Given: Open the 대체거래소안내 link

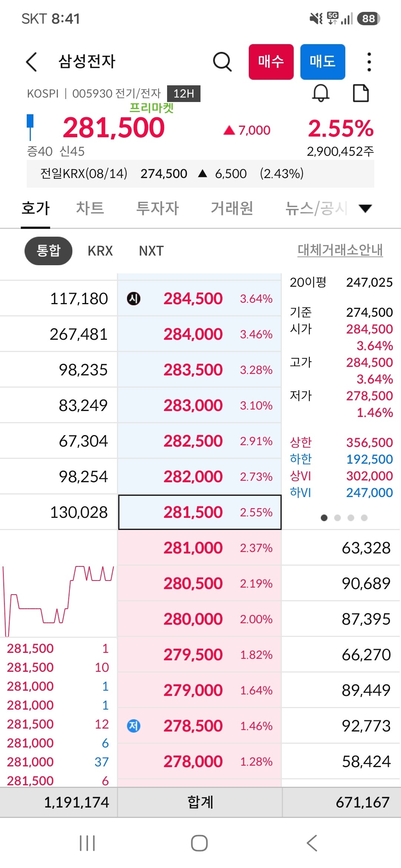Looking at the screenshot, I should (340, 250).
